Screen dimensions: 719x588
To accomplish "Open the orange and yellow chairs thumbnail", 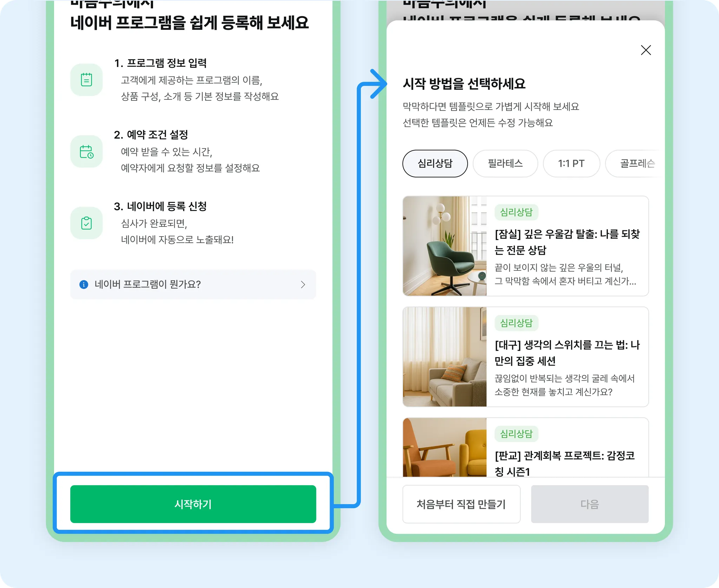I will (x=445, y=447).
